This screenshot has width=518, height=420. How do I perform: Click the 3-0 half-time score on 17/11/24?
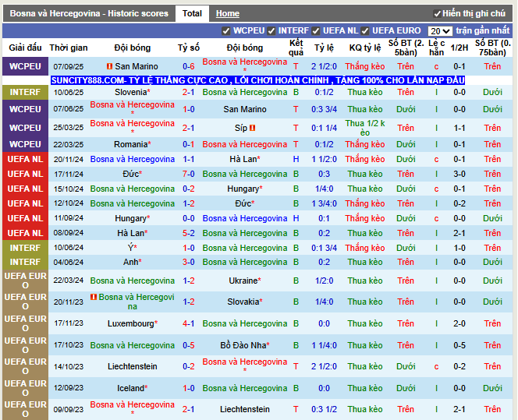click(459, 174)
